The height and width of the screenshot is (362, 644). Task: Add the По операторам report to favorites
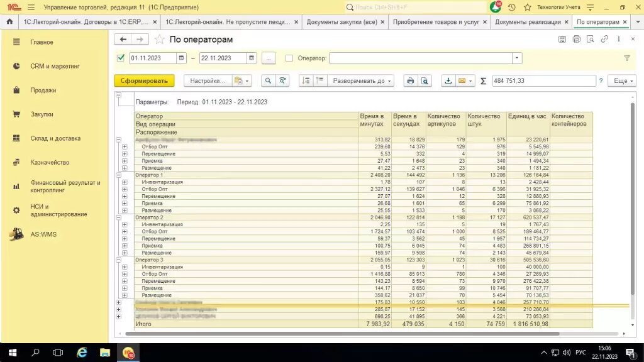pos(159,40)
